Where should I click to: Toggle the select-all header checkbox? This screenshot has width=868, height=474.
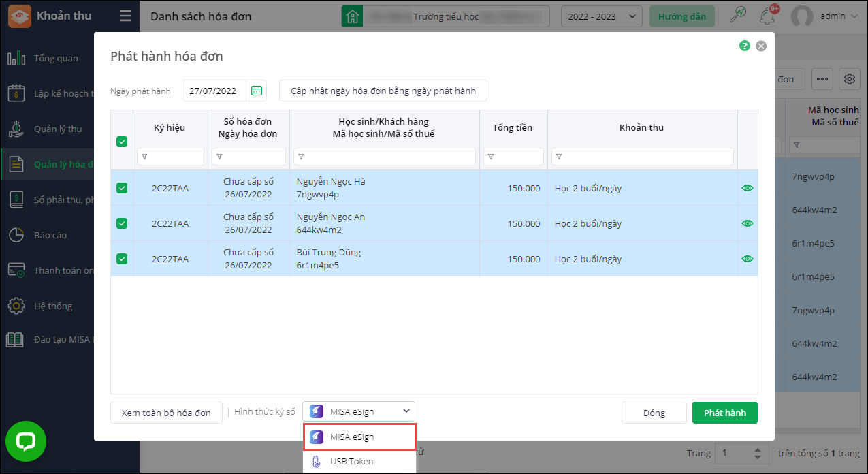pyautogui.click(x=122, y=142)
